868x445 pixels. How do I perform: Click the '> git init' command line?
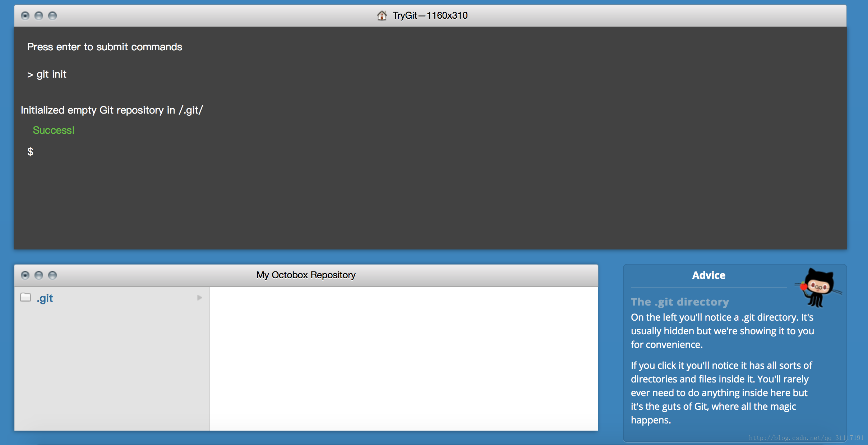[47, 74]
